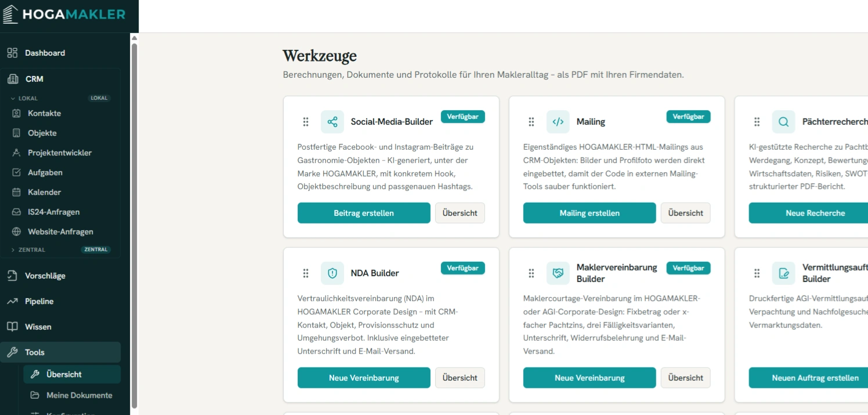Open Projektentwickler in the CRM list
The width and height of the screenshot is (868, 415).
coord(60,153)
